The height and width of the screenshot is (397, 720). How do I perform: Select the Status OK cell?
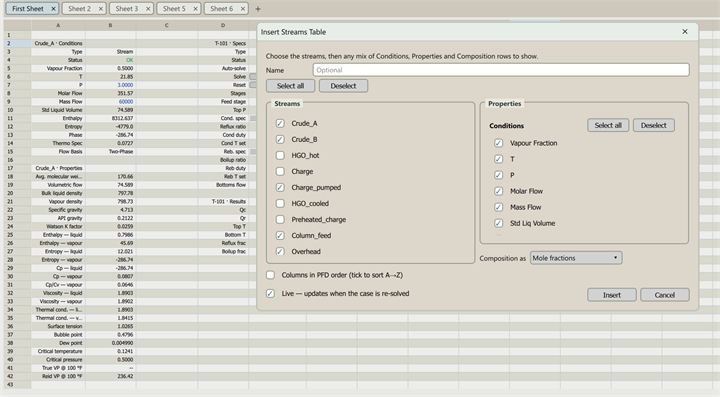coord(110,60)
